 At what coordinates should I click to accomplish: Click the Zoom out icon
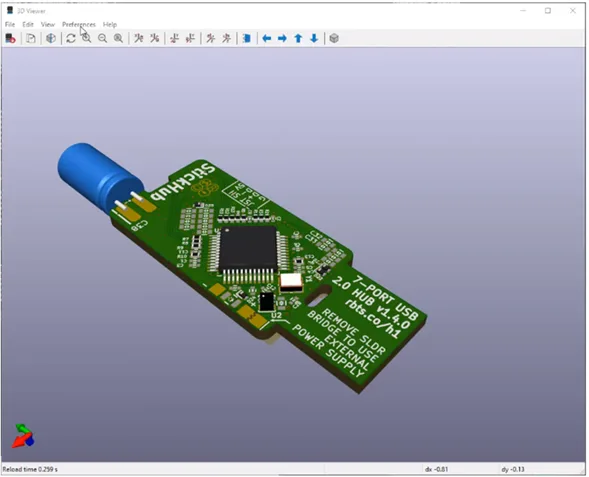point(102,38)
